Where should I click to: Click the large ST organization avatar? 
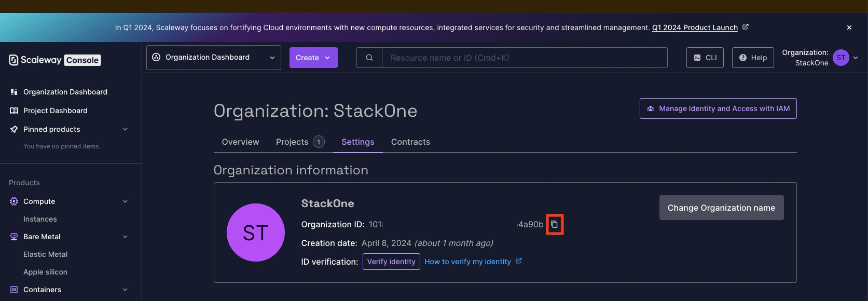tap(256, 232)
